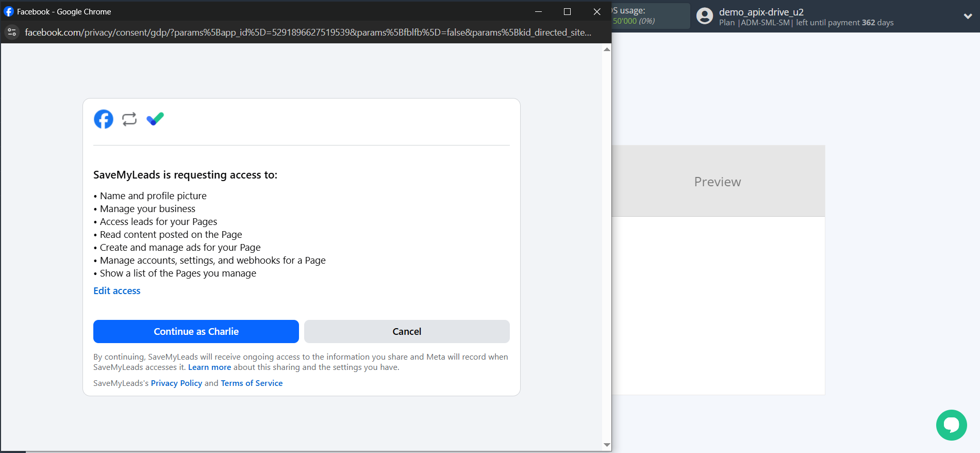Select the Preview panel header
Screen dimensions: 980x453
pos(717,182)
